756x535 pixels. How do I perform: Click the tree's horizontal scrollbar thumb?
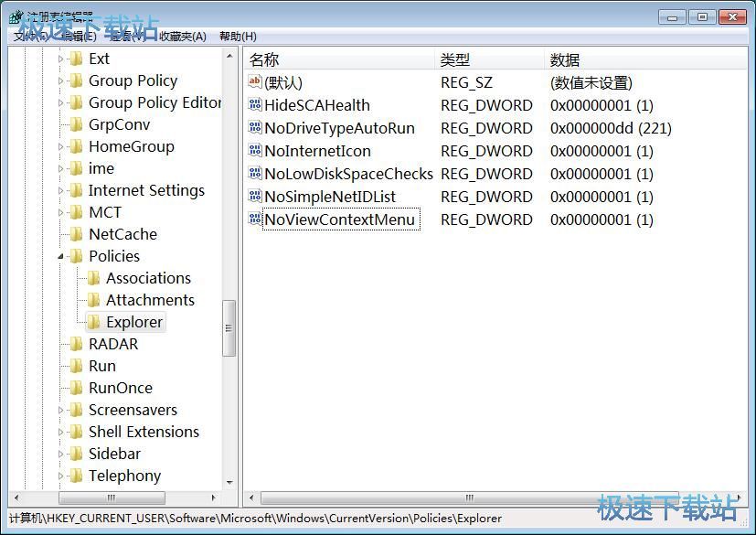click(x=112, y=498)
